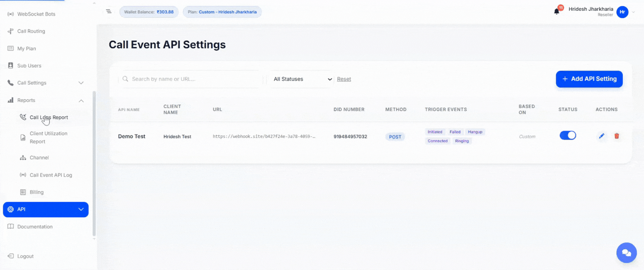Click the POST method badge
The width and height of the screenshot is (644, 270).
point(395,137)
